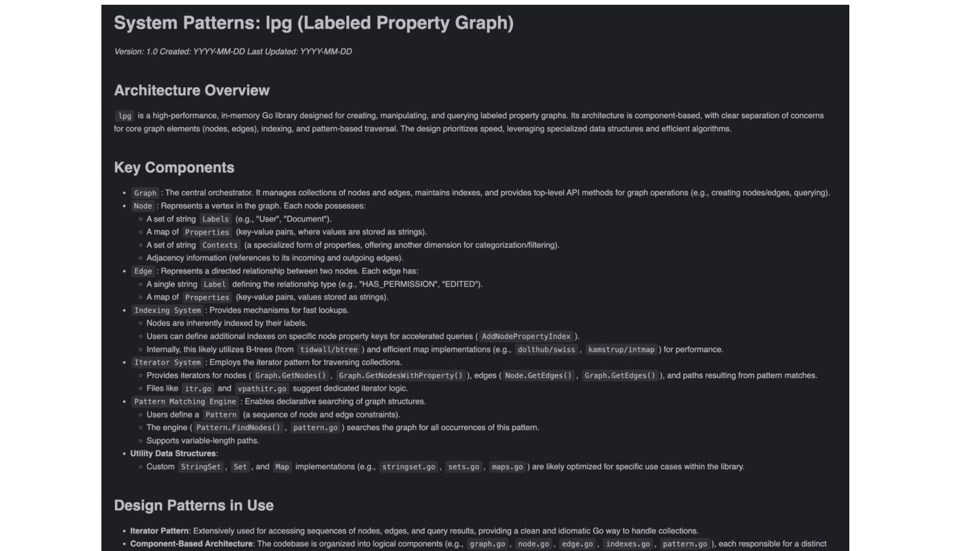Click the 'kamstrup/intmap' code reference

[622, 350]
